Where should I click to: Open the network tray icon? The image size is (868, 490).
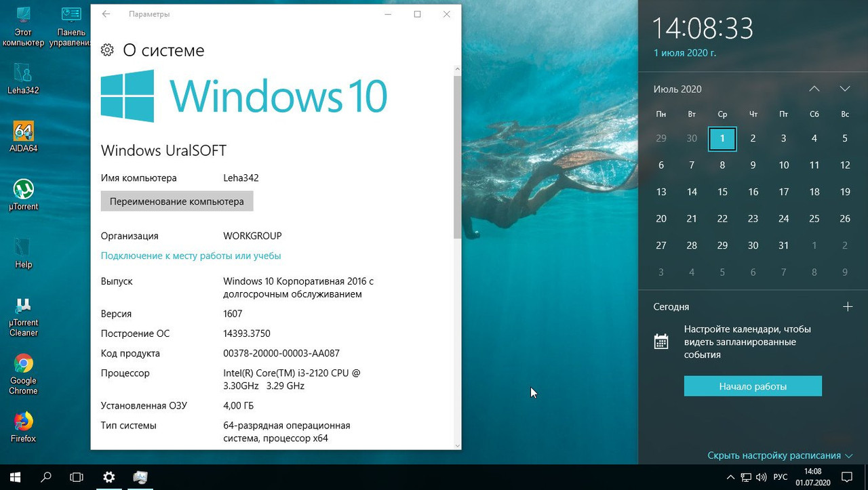tap(745, 477)
